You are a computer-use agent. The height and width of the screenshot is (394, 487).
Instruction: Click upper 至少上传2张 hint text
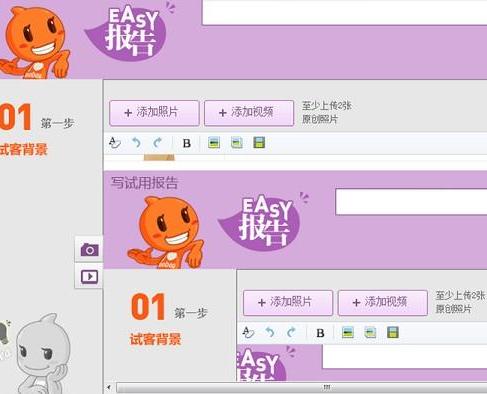tap(326, 106)
